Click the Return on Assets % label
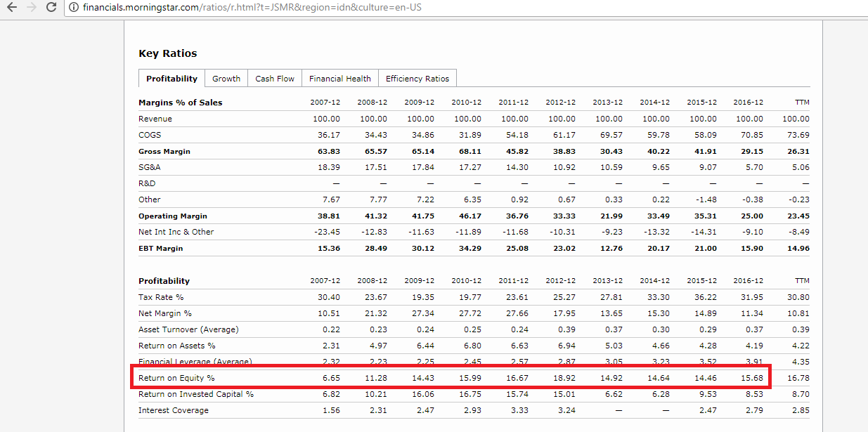 177,346
